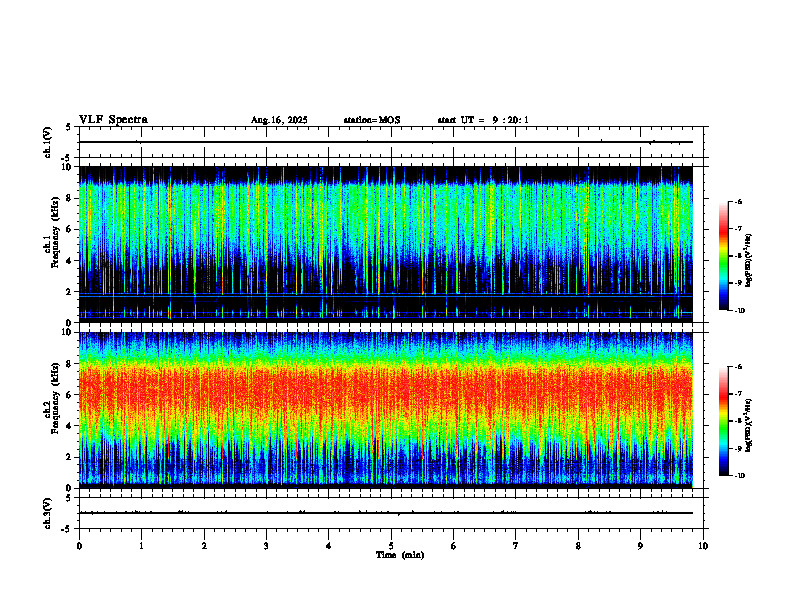The height and width of the screenshot is (612, 792).
Task: Click the "4" kHz tick of ch.2 frequency axis
Action: [70, 426]
